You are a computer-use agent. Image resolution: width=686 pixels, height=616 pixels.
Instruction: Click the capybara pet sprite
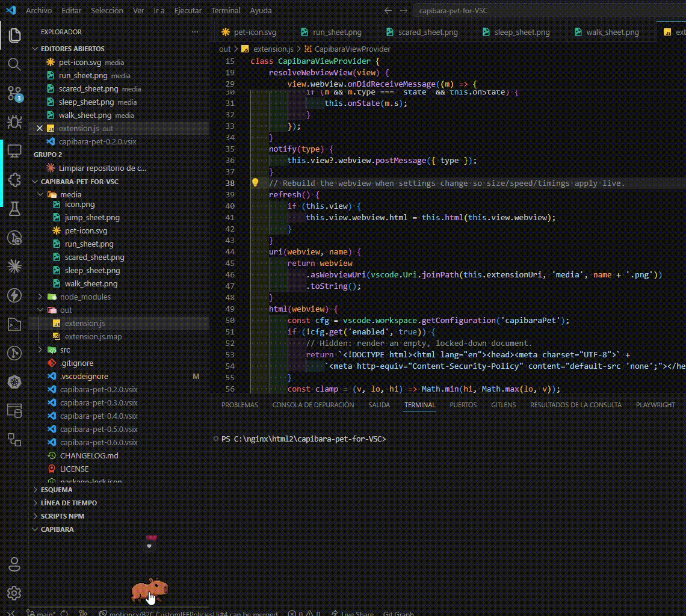[x=150, y=590]
